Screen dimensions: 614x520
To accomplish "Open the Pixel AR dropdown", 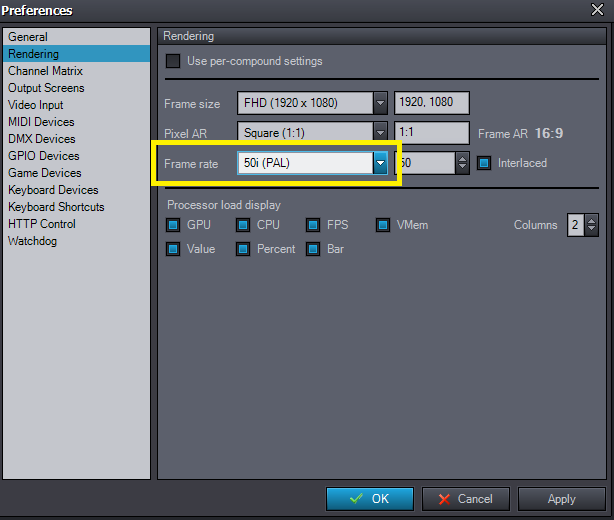I will coord(380,133).
